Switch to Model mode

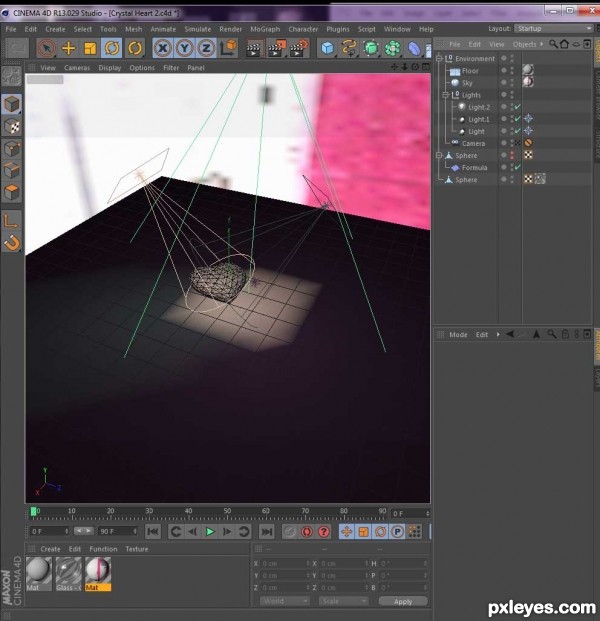(12, 105)
